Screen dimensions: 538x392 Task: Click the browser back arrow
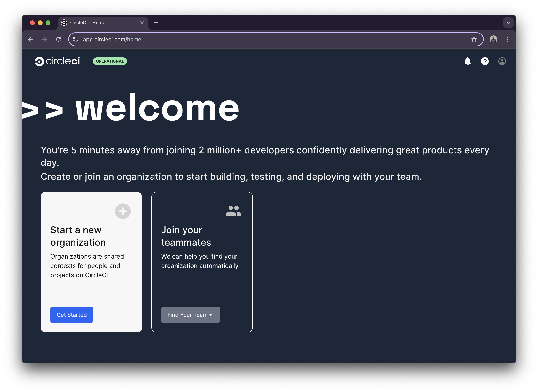[x=31, y=39]
